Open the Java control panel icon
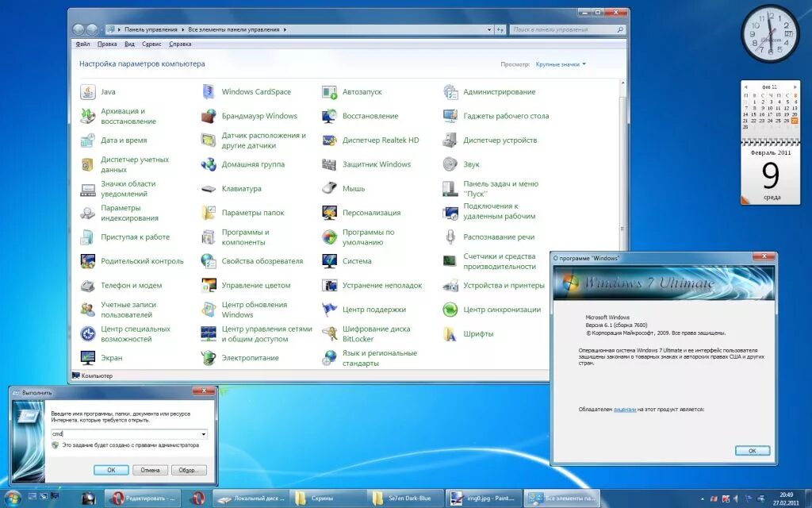This screenshot has width=812, height=508. tap(87, 92)
